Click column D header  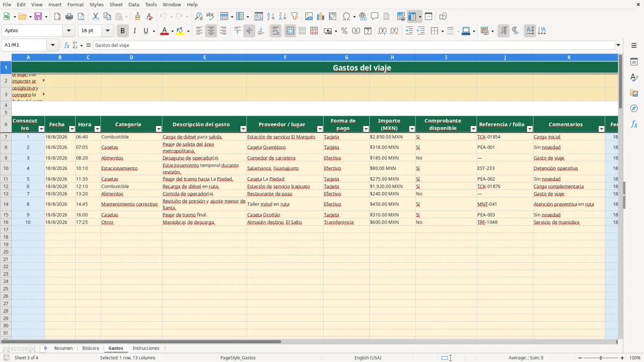point(131,57)
